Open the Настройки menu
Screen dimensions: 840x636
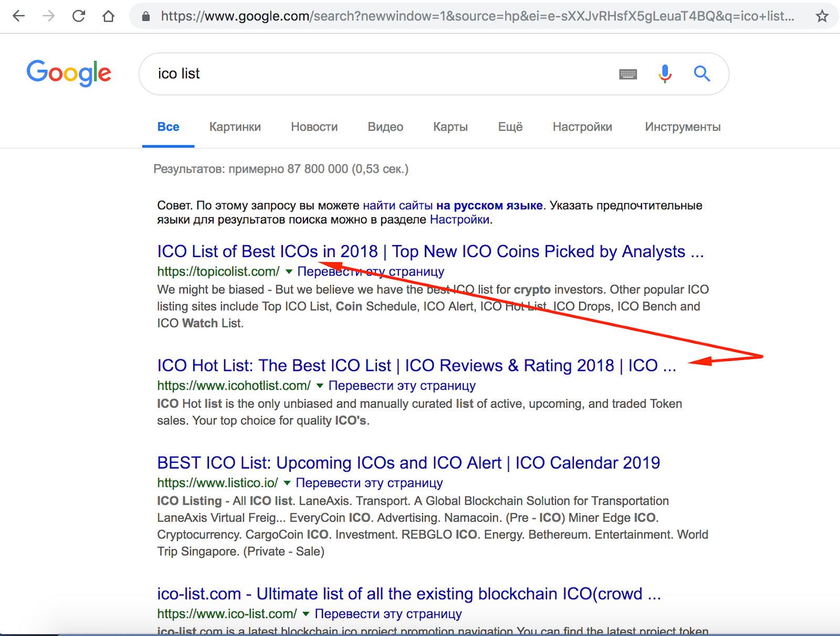click(x=582, y=127)
